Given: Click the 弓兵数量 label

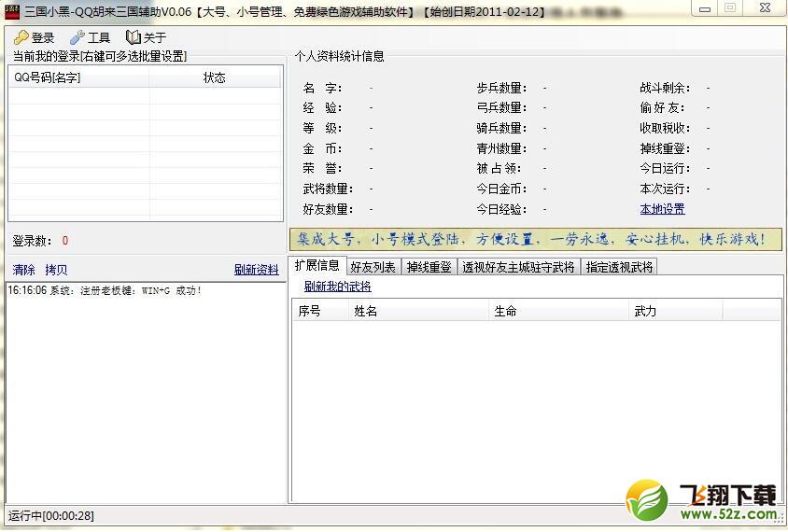Looking at the screenshot, I should [501, 108].
